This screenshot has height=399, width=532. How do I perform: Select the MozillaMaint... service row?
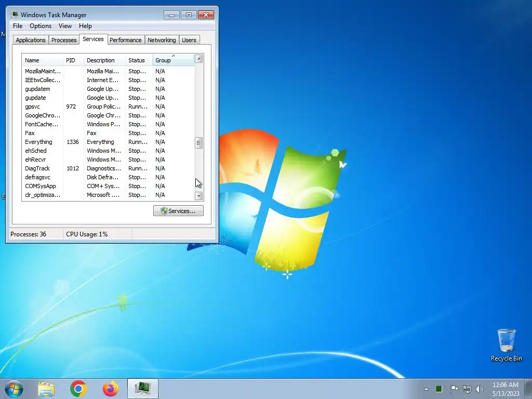(x=108, y=71)
